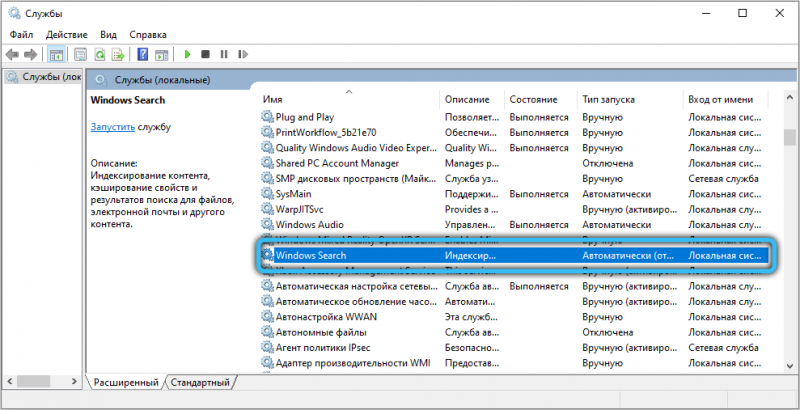
Task: Select Автоматическая настройка сетевых service
Action: coord(514,286)
